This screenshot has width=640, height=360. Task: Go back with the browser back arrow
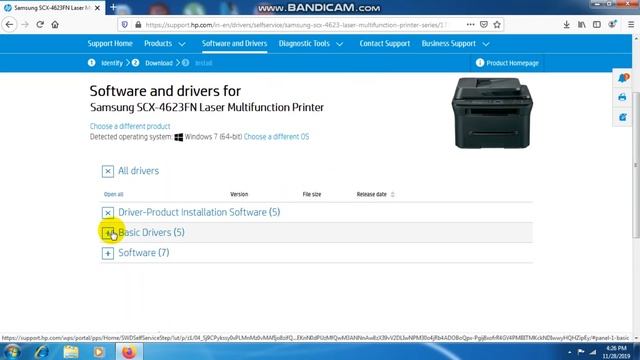(9, 24)
